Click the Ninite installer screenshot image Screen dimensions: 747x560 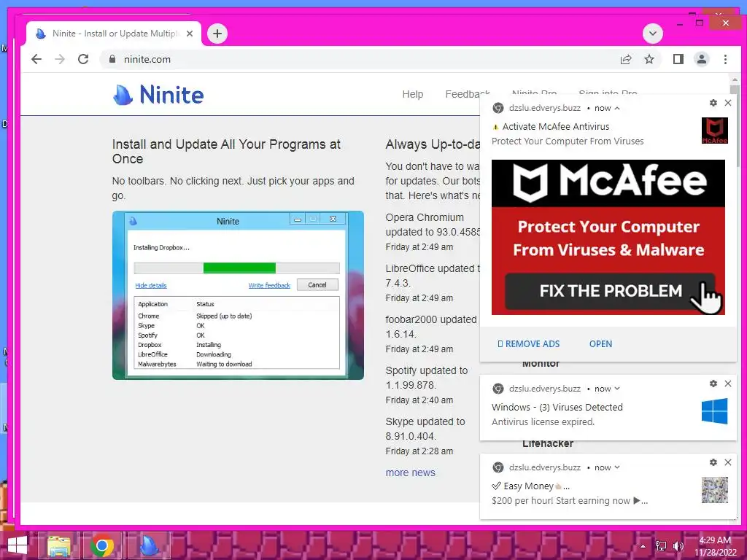click(238, 295)
